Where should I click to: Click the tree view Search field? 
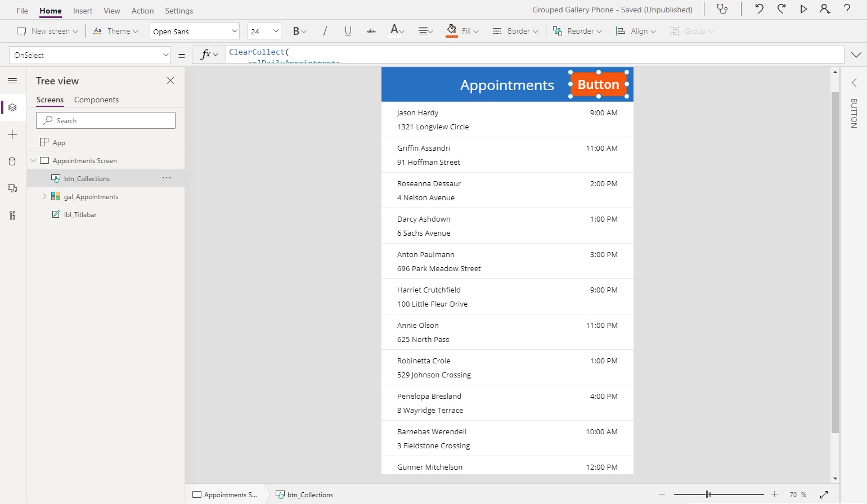point(106,120)
